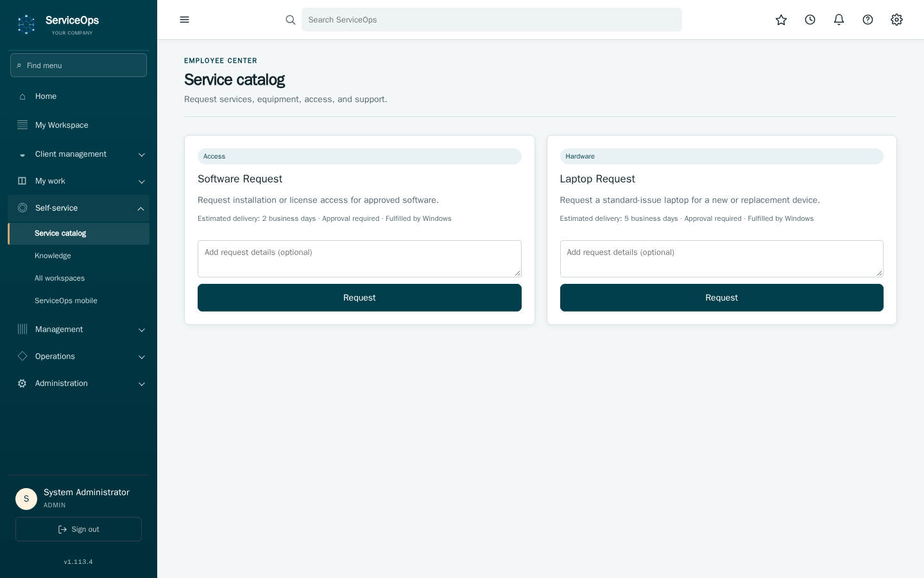Request the Laptop Request item
Screen dimensions: 924x578
(721, 298)
